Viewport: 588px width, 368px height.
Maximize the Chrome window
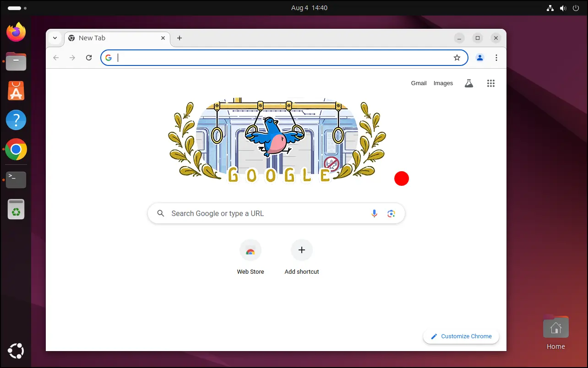(x=478, y=38)
